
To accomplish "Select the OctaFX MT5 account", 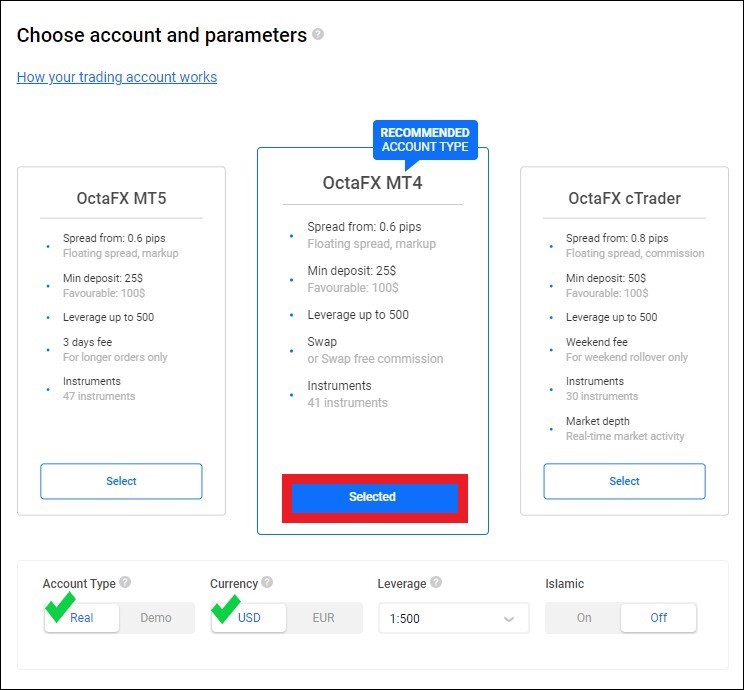I will point(121,481).
